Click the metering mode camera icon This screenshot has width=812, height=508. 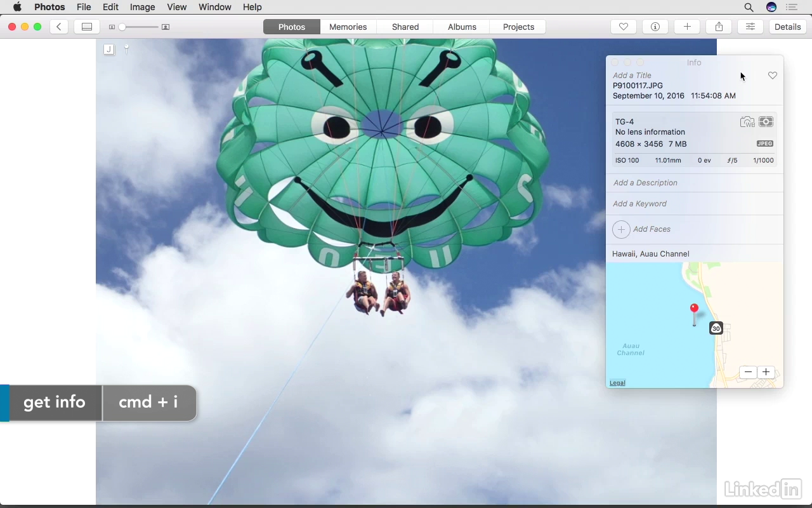pos(766,122)
